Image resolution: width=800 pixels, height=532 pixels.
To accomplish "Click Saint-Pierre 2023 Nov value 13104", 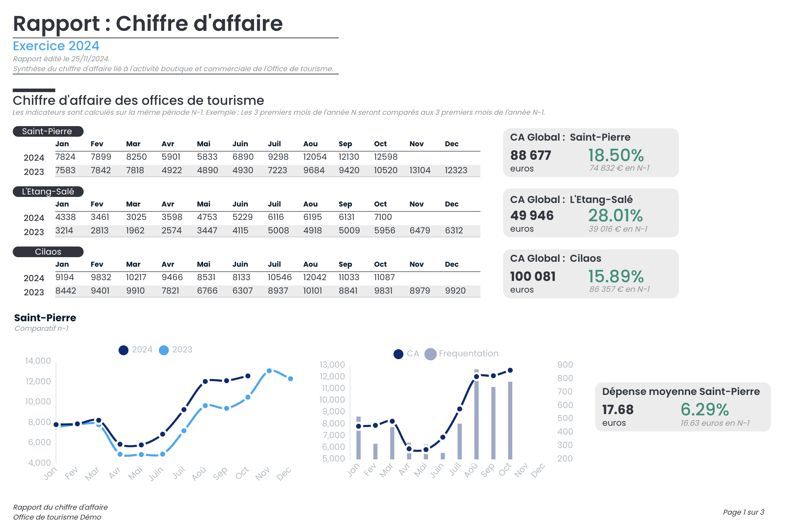I will click(420, 170).
